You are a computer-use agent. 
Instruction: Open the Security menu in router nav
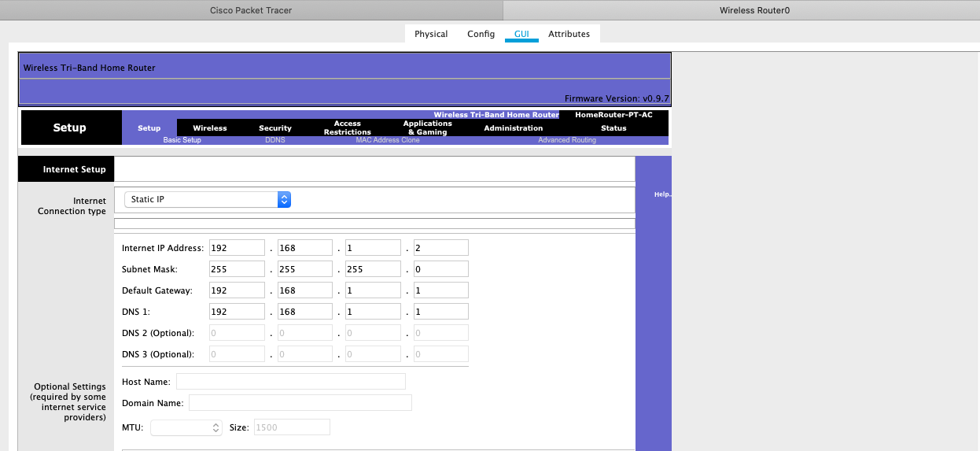(275, 128)
